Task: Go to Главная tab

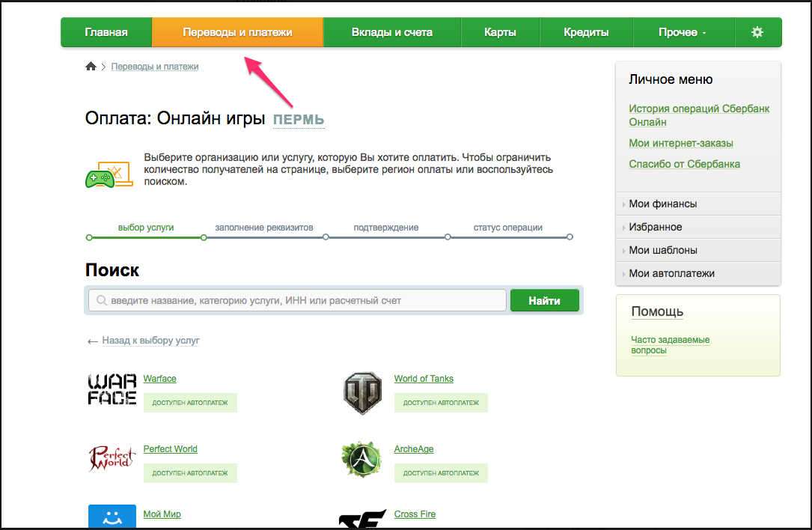Action: (106, 32)
